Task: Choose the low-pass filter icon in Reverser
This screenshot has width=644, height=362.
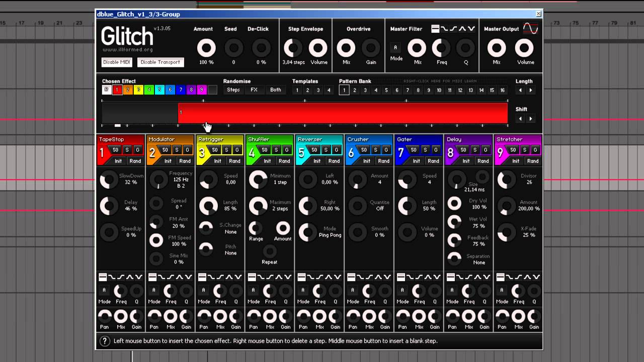Action: point(311,277)
